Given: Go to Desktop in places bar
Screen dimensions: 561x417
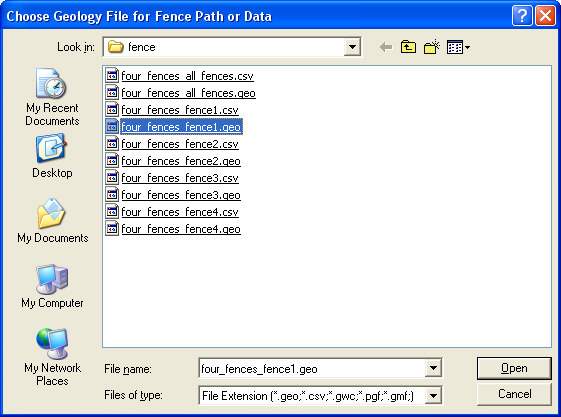Looking at the screenshot, I should 52,156.
